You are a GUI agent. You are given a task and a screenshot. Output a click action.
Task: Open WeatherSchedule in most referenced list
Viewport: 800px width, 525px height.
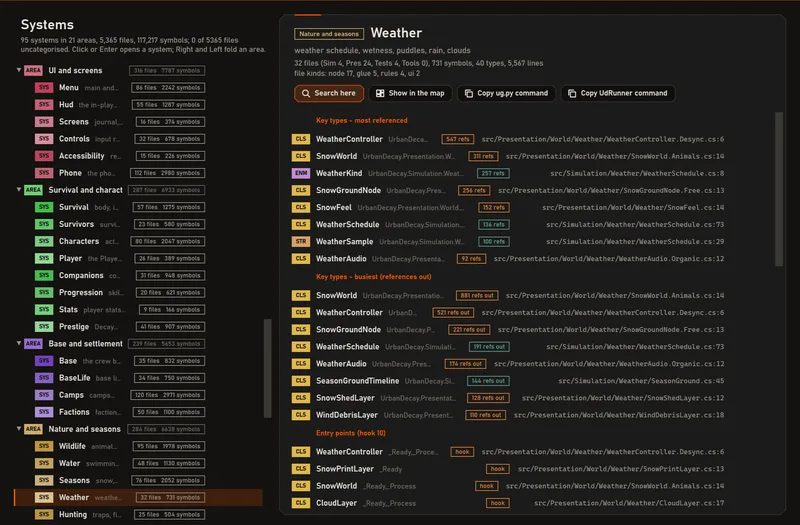coord(508,224)
